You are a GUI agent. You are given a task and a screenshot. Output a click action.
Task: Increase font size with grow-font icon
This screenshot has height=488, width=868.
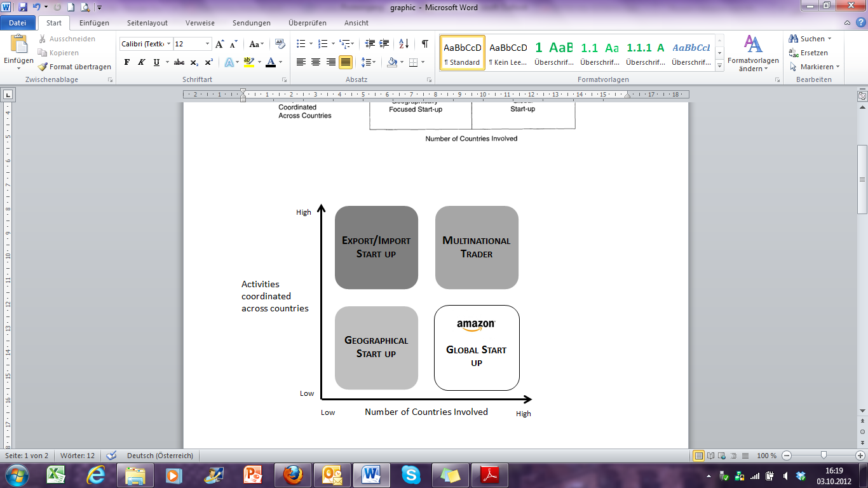click(220, 44)
